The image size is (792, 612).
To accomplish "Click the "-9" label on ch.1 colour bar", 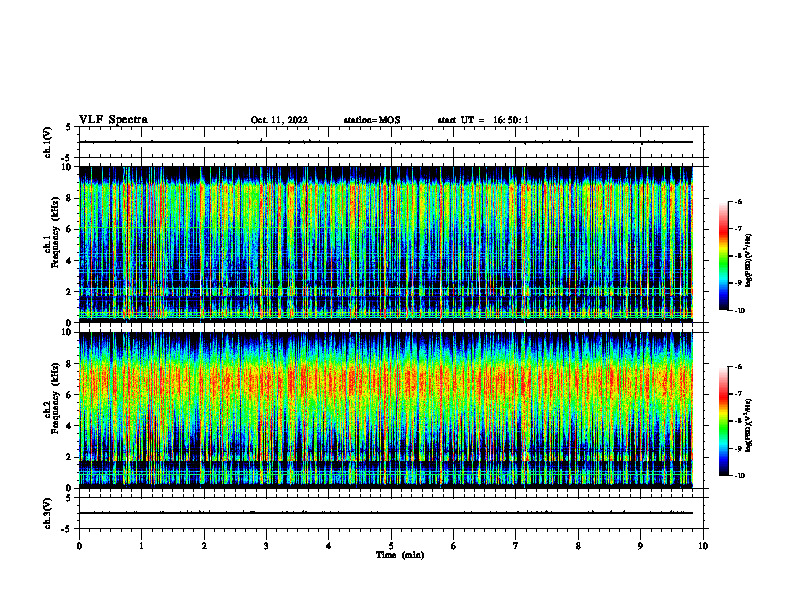I will 738,283.
